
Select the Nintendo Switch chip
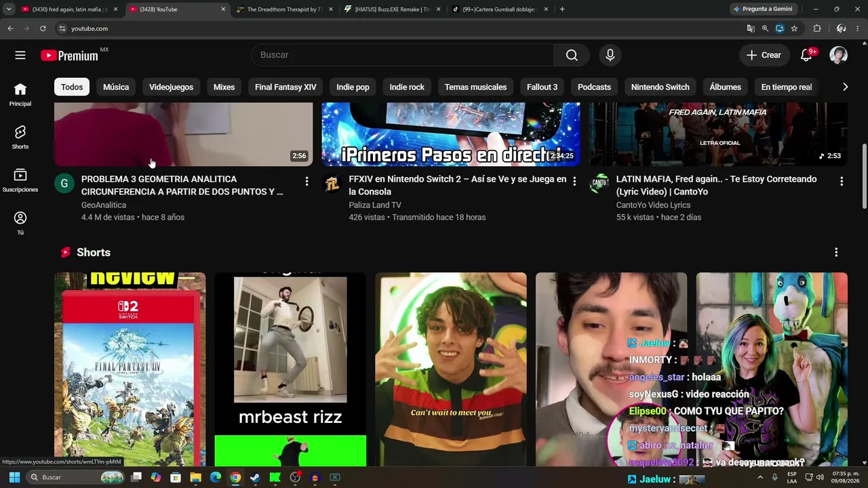660,87
